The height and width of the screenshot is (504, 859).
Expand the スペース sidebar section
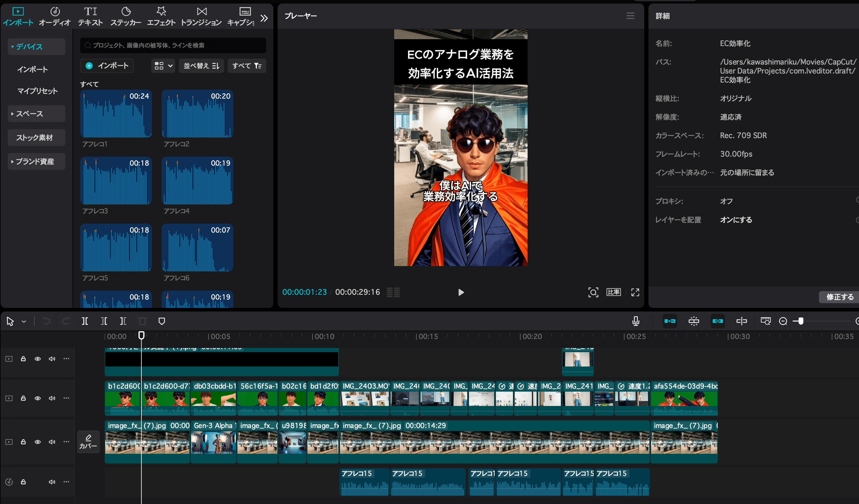click(x=30, y=114)
